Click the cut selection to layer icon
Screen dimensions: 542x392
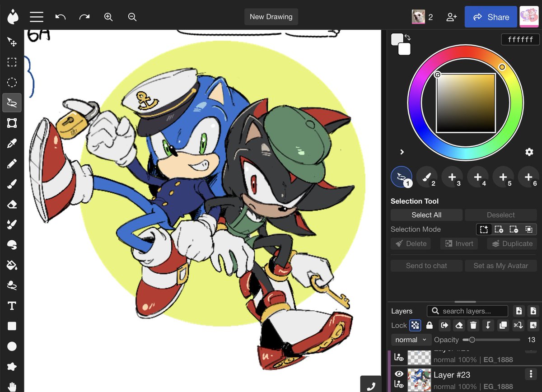click(518, 325)
